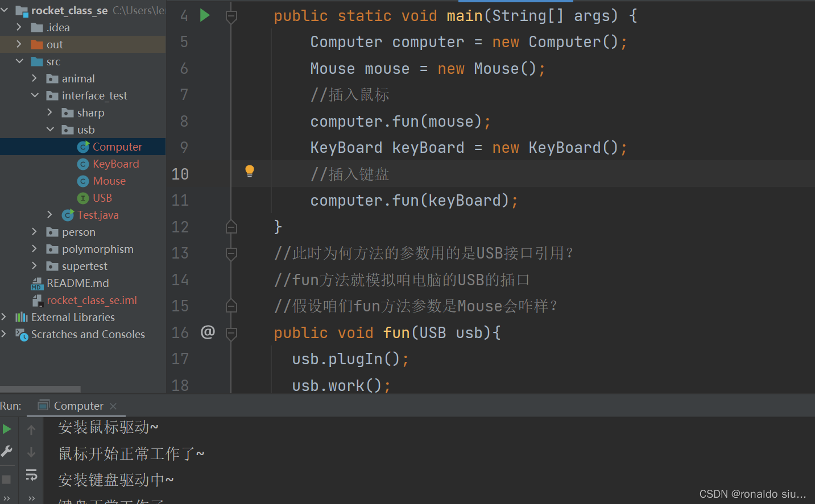Click the @ override gutter icon
This screenshot has width=815, height=504.
[x=208, y=332]
